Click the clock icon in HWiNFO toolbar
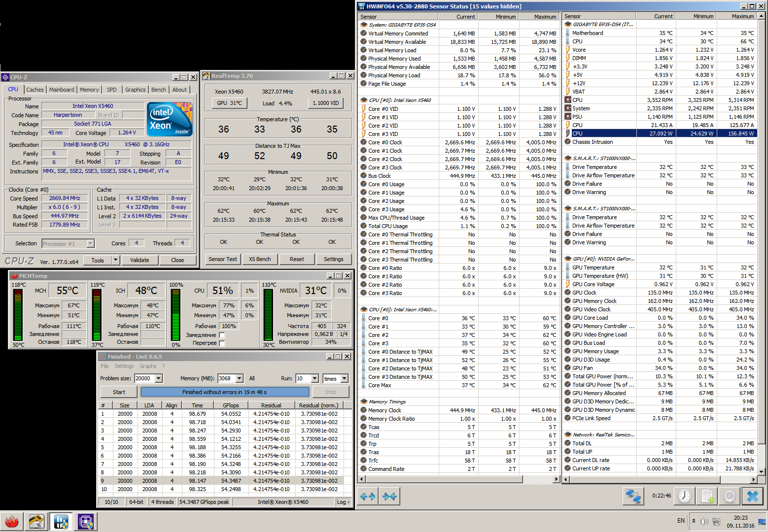The height and width of the screenshot is (532, 768). [x=684, y=496]
